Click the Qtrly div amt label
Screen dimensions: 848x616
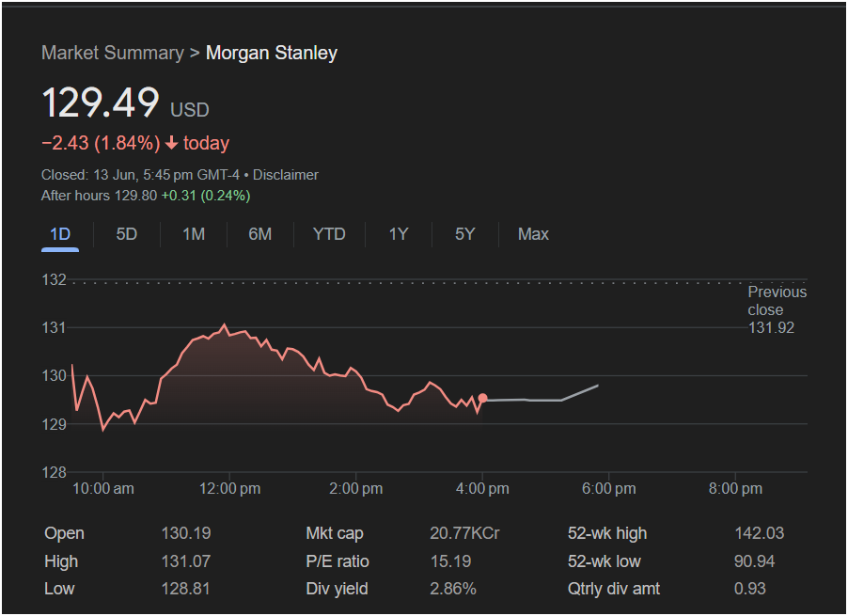[614, 589]
